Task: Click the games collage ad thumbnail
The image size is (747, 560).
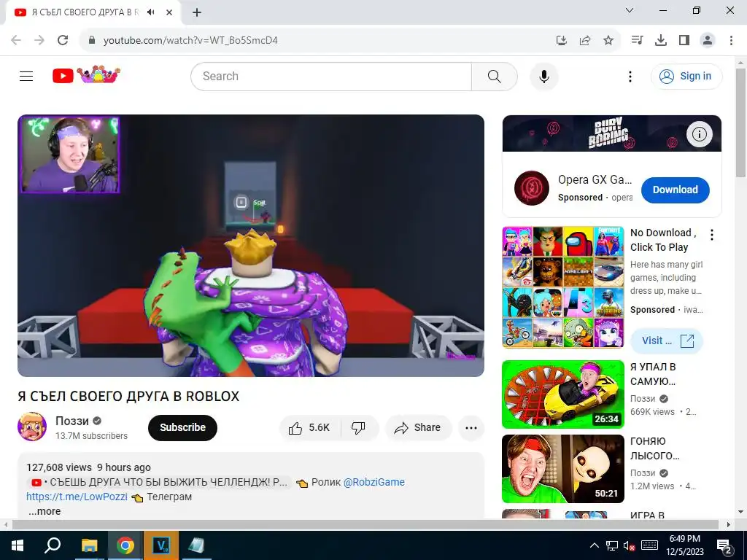Action: [x=563, y=287]
